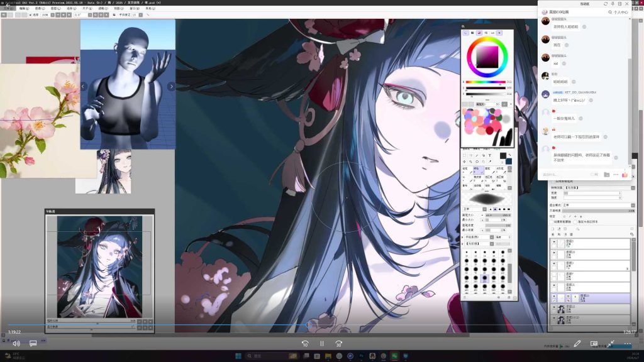The width and height of the screenshot is (644, 362).
Task: Open the second SAI menu bar item
Action: point(25,8)
